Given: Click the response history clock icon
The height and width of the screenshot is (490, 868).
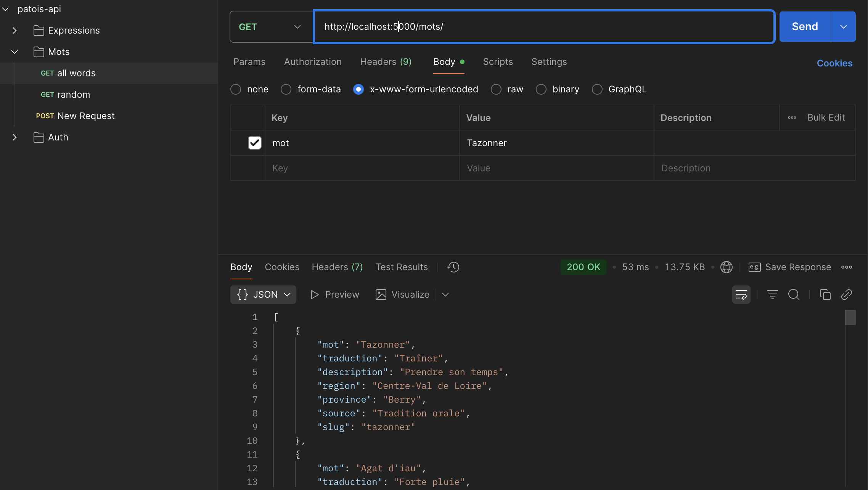Looking at the screenshot, I should click(453, 267).
